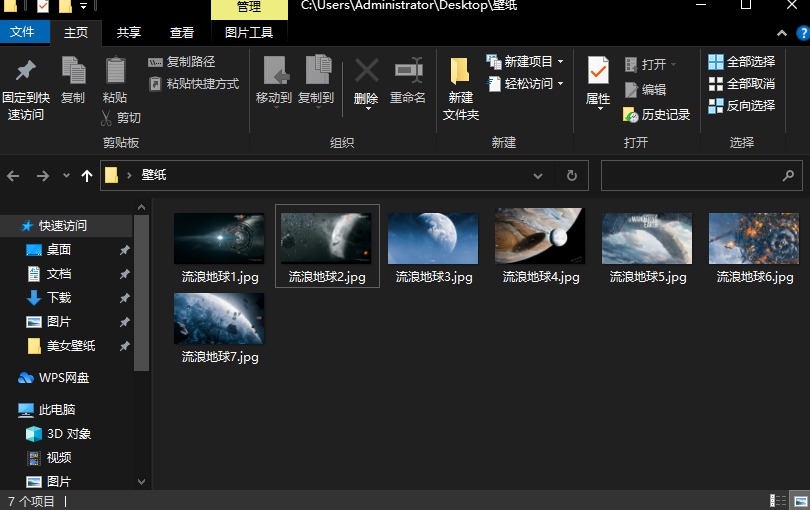This screenshot has height=510, width=810.
Task: Open WPS网盘 in sidebar
Action: tap(64, 378)
